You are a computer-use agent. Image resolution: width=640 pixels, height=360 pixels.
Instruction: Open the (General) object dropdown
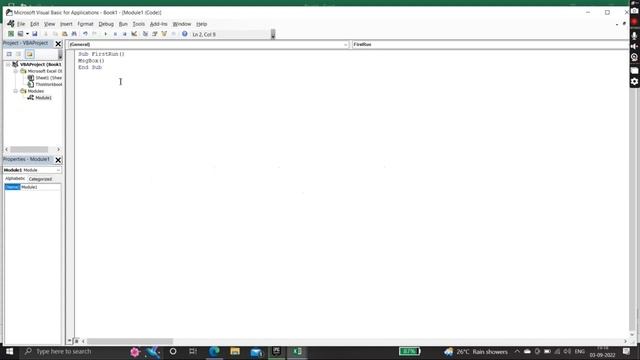point(208,44)
